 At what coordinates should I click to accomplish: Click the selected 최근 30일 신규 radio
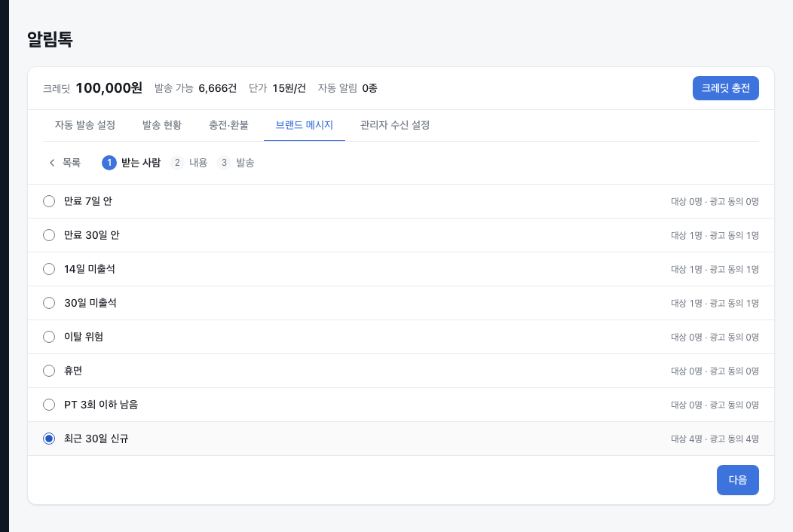point(49,439)
